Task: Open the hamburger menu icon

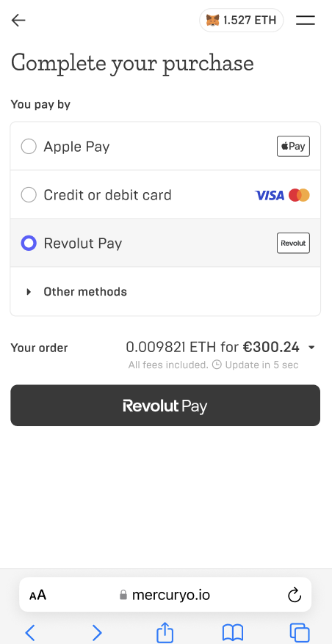Action: (x=306, y=20)
